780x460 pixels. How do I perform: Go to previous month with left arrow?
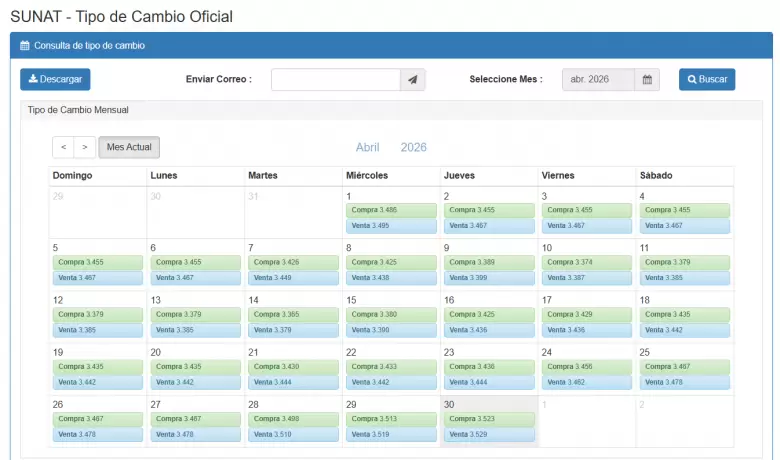pos(63,147)
